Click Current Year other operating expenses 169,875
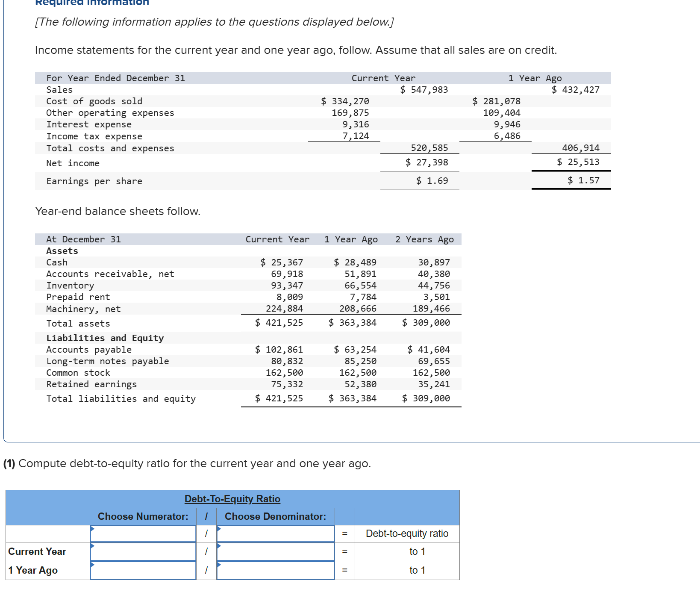This screenshot has width=700, height=604. (350, 113)
